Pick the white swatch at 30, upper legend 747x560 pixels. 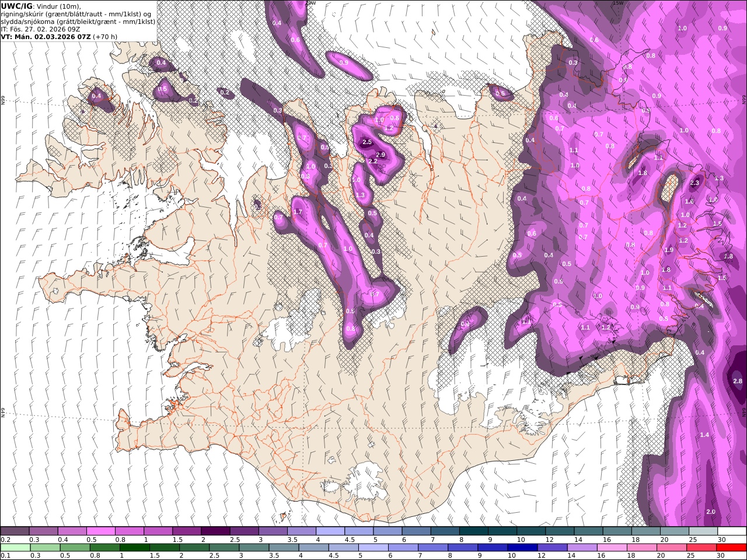point(732,531)
